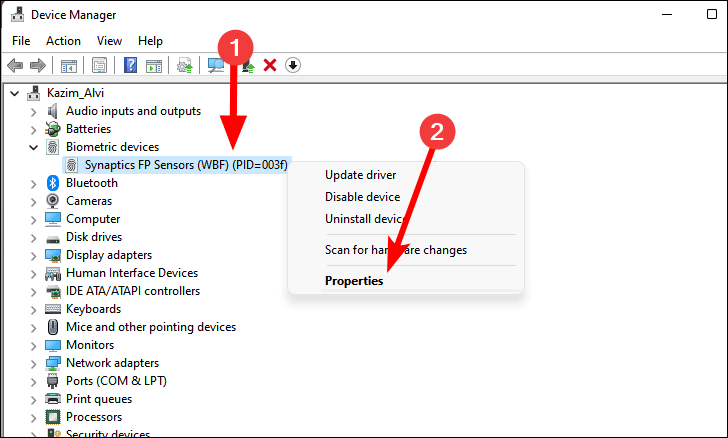728x438 pixels.
Task: Collapse the Biometric devices category
Action: (x=33, y=147)
